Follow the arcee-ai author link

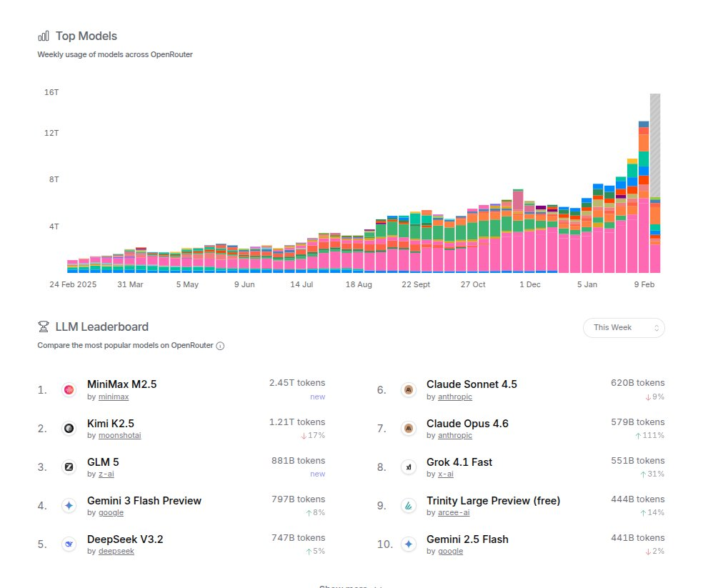(x=454, y=512)
